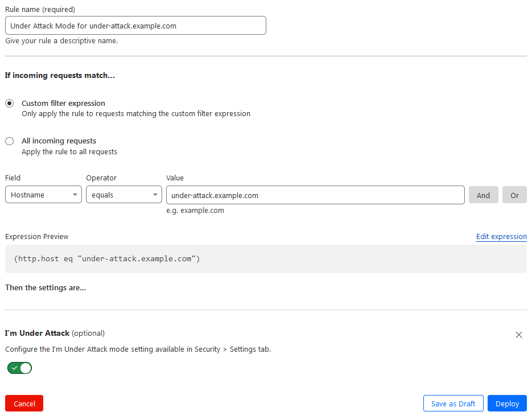Click the Expression Preview code box
The height and width of the screenshot is (420, 532).
coord(266,259)
